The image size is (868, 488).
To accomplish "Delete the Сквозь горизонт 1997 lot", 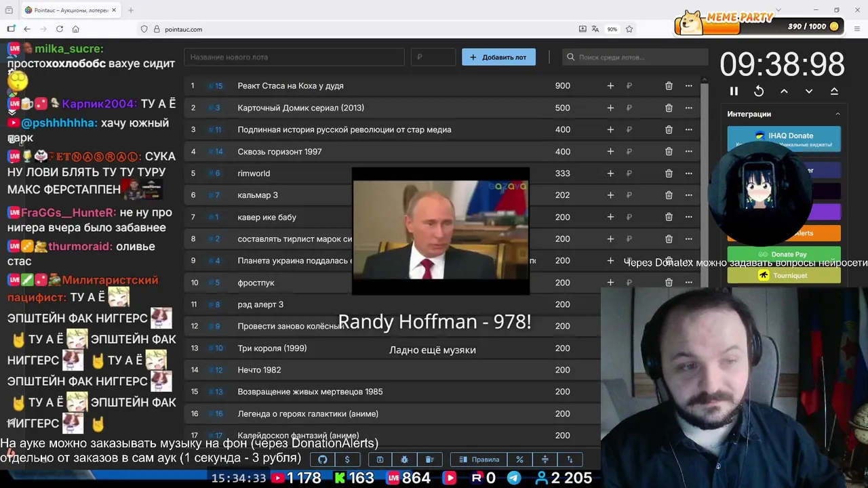I will point(669,152).
